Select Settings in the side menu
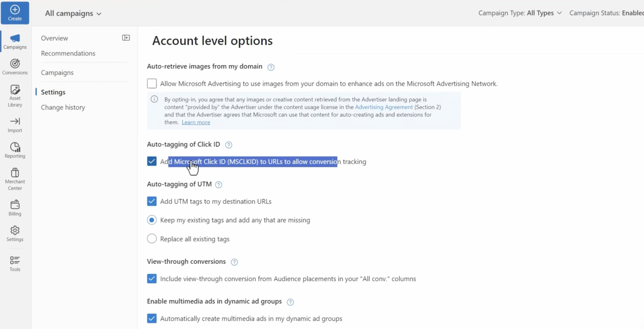Image resolution: width=644 pixels, height=329 pixels. click(x=53, y=92)
